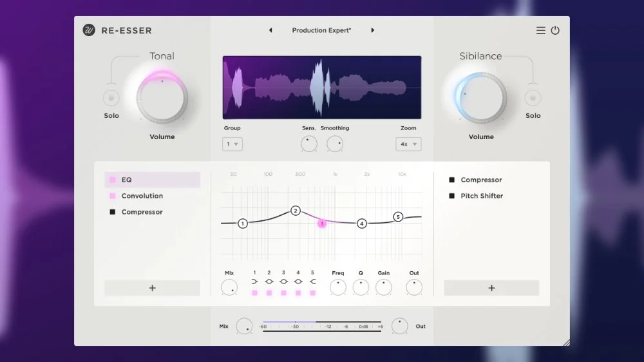Click band 2 bell shape icon
The height and width of the screenshot is (362, 644).
point(269,281)
